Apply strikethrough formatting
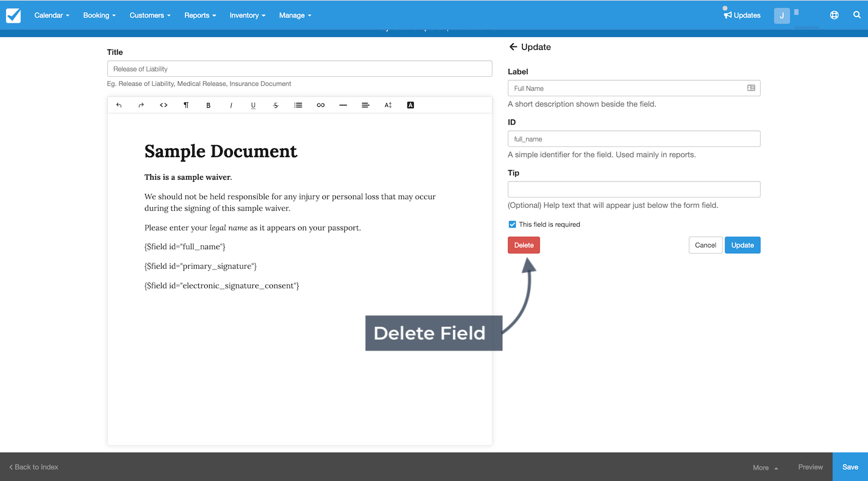This screenshot has height=481, width=868. click(x=276, y=105)
